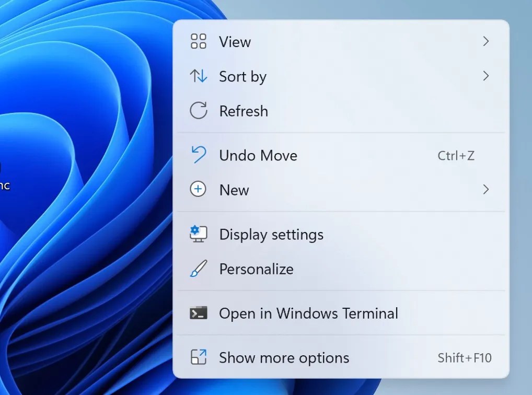The width and height of the screenshot is (532, 395).
Task: Select Personalize from the context menu
Action: tap(256, 269)
